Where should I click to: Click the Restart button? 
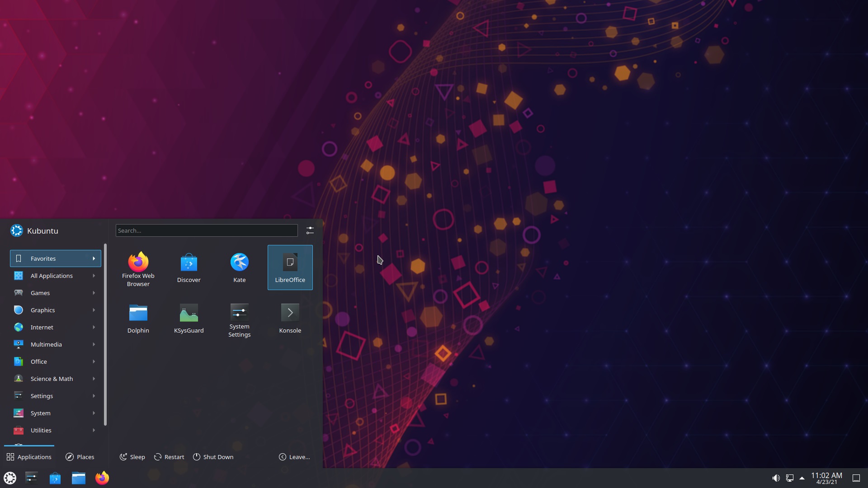click(169, 457)
